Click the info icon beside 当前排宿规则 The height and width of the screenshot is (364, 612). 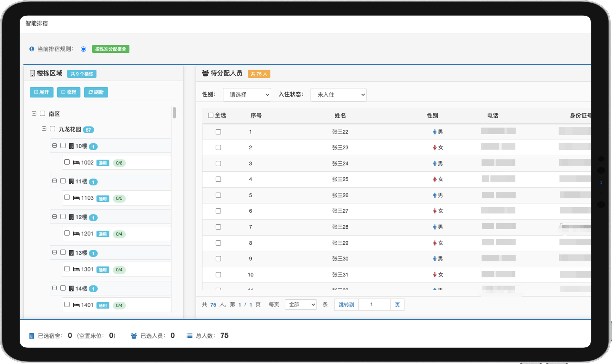32,49
